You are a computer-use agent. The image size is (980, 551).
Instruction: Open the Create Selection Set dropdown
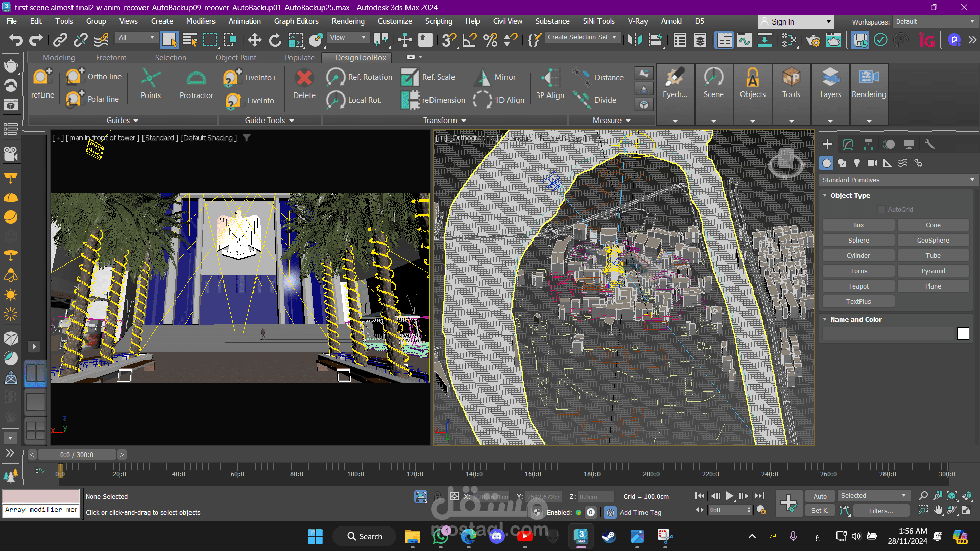click(x=582, y=37)
